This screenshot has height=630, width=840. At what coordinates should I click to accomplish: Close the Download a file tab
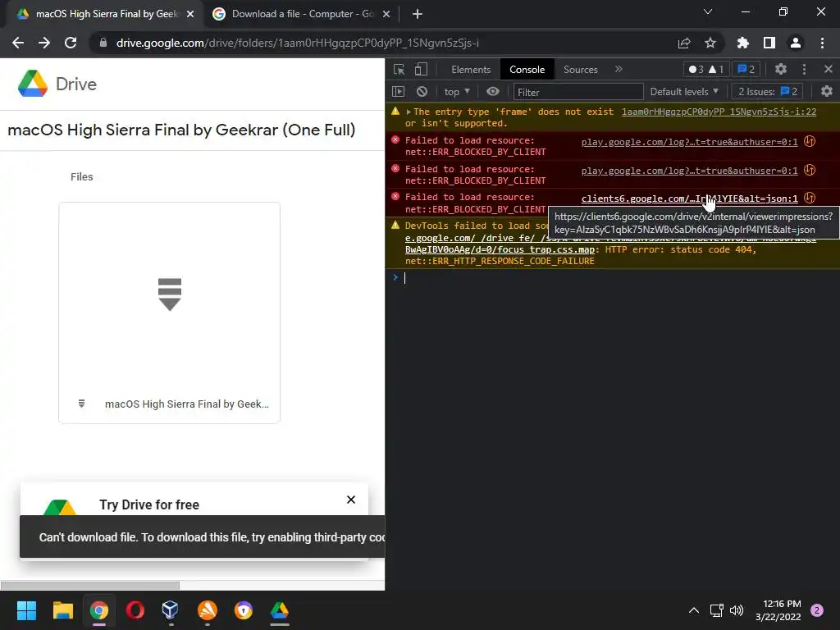(386, 14)
